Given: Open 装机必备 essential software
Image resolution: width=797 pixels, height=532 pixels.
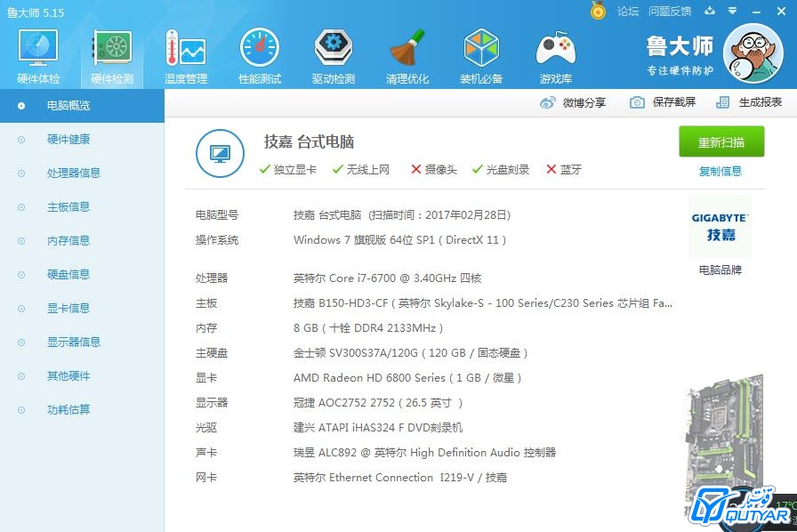Looking at the screenshot, I should 481,56.
